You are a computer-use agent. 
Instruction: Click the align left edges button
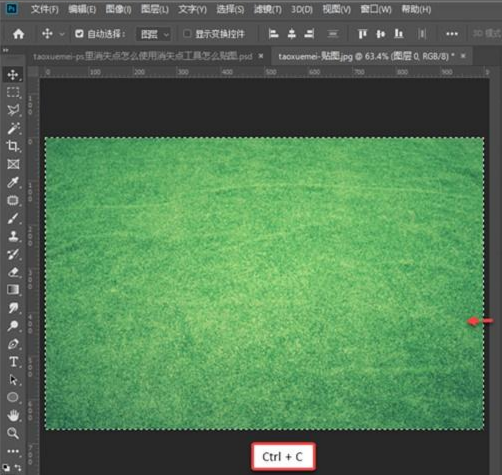click(x=273, y=34)
